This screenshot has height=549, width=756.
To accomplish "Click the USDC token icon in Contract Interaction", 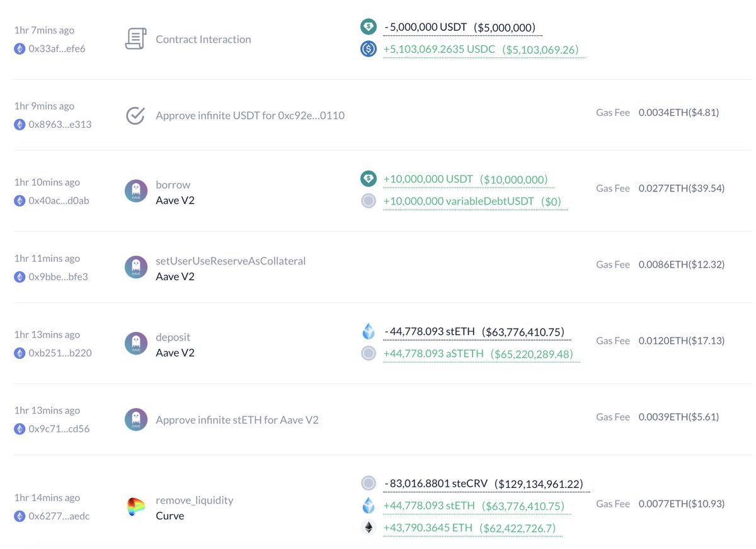I will pyautogui.click(x=368, y=48).
